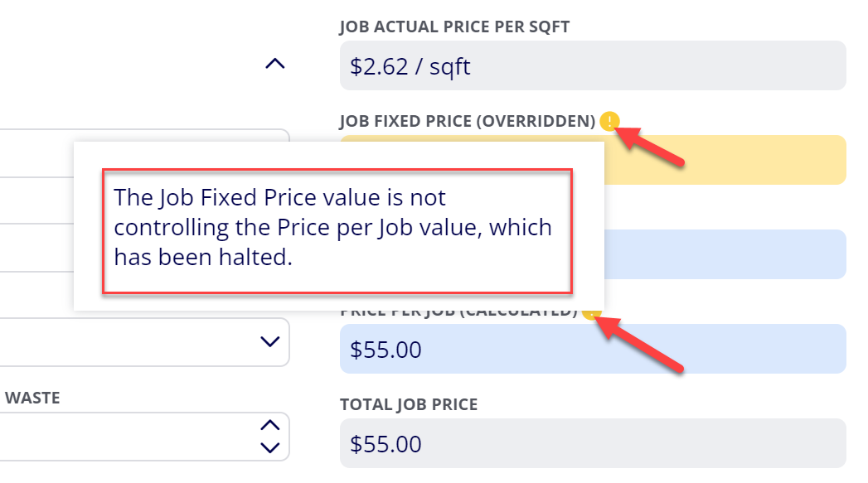868x483 pixels.
Task: Click the Total Job Price $55.00 field
Action: [593, 443]
